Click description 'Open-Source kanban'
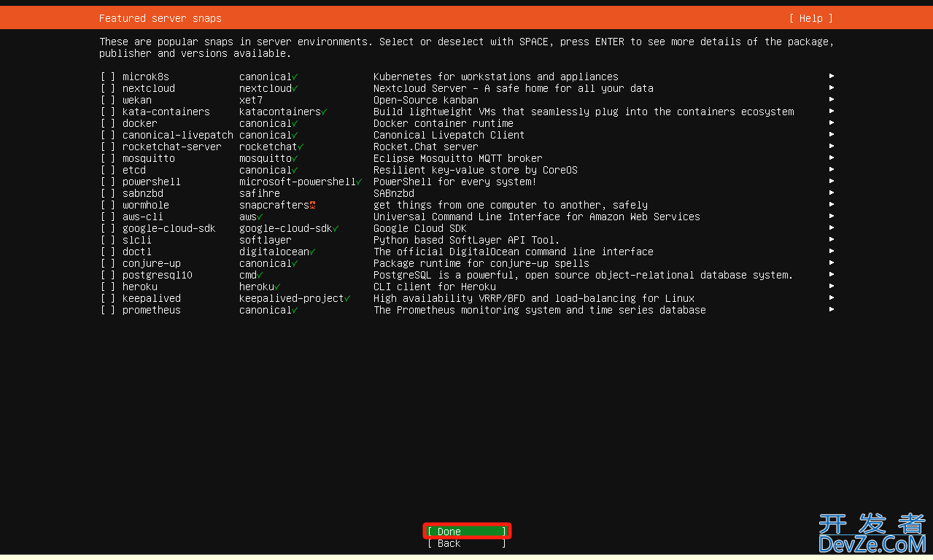 pyautogui.click(x=426, y=100)
